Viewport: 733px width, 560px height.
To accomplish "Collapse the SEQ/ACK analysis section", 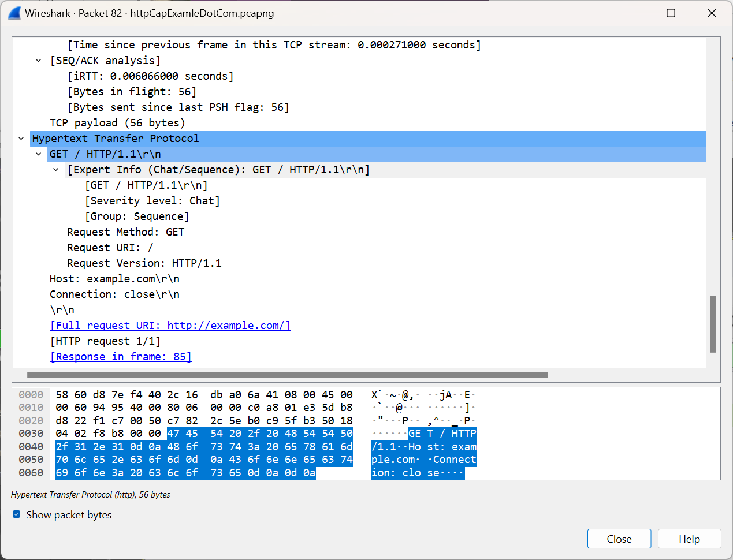I will (x=38, y=61).
